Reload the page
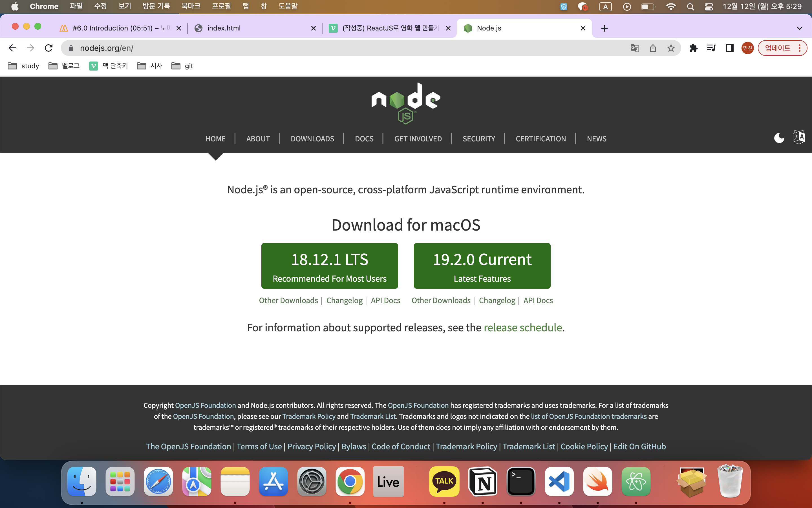Image resolution: width=812 pixels, height=508 pixels. click(49, 48)
